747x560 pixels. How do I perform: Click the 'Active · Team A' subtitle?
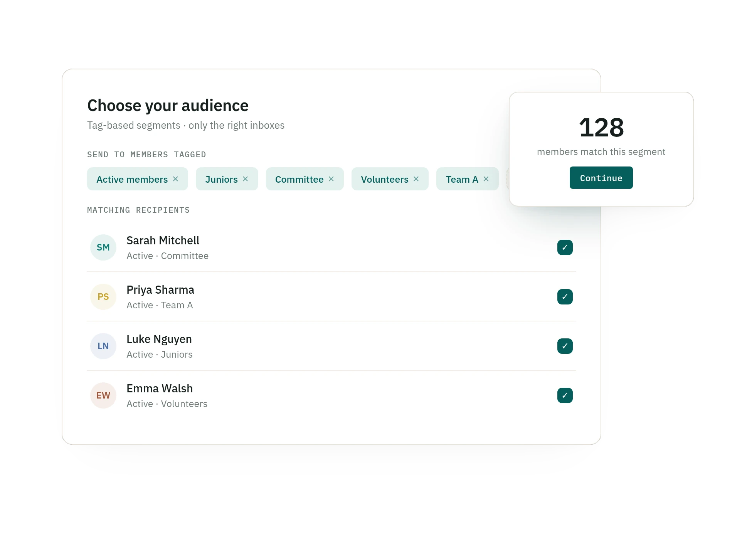point(160,305)
